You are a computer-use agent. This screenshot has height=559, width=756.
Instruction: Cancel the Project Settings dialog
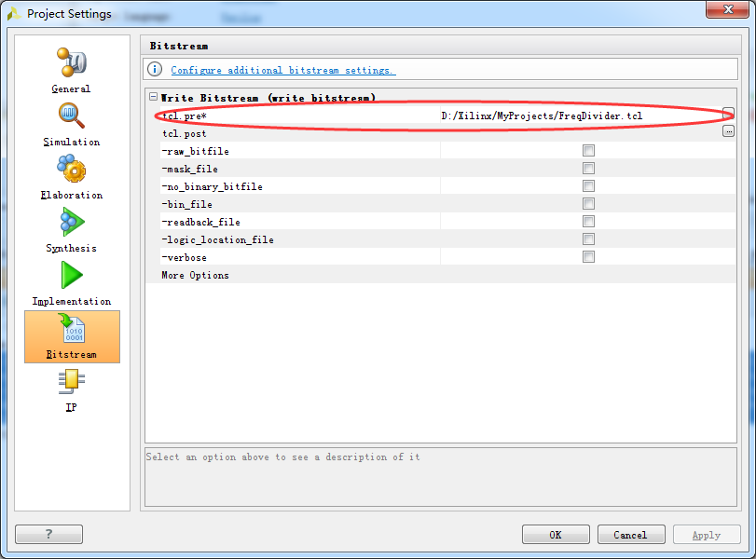[631, 535]
